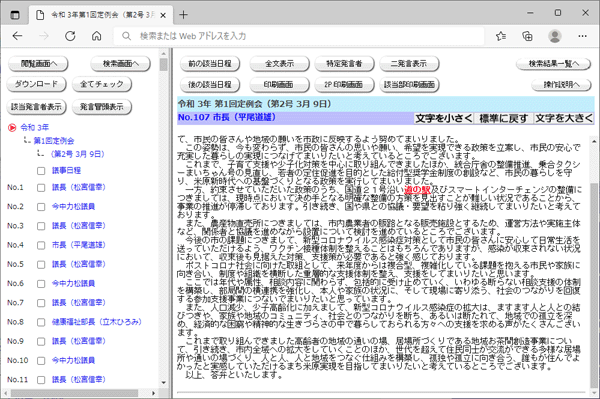This screenshot has width=600, height=399.
Task: Click the 閲覧画面へ button
Action: tap(38, 64)
